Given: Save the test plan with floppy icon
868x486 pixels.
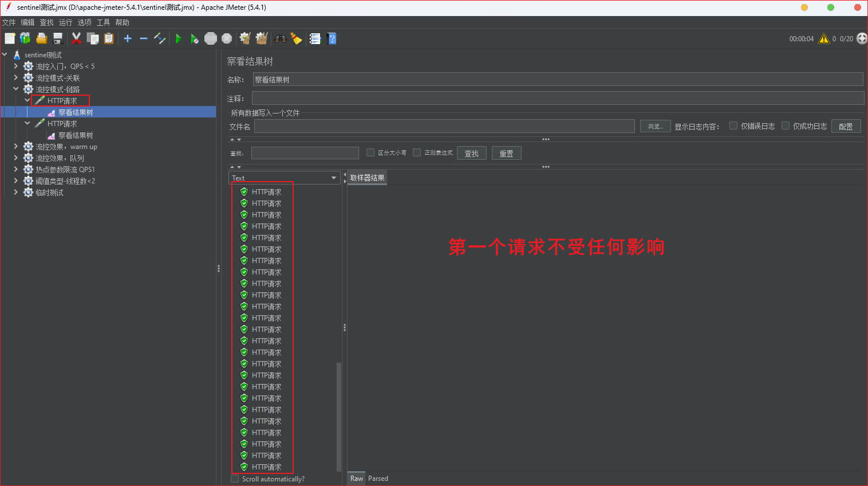Looking at the screenshot, I should click(57, 38).
